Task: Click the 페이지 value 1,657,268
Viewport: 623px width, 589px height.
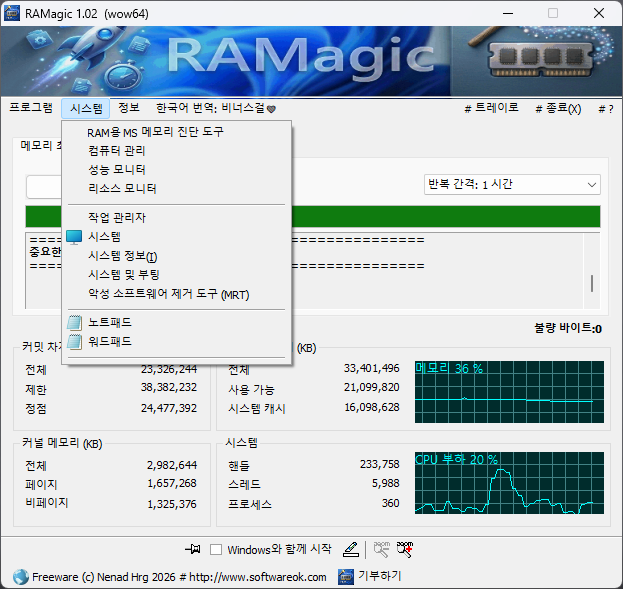Action: coord(172,483)
